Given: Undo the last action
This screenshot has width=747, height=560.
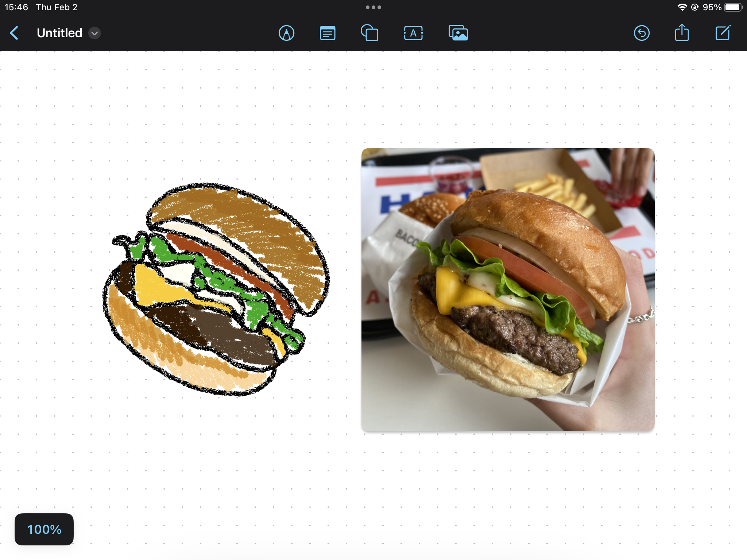Looking at the screenshot, I should [x=642, y=33].
